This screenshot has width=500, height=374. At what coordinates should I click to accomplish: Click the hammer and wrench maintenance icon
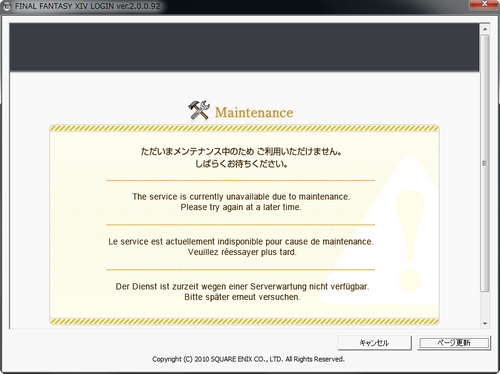(199, 110)
